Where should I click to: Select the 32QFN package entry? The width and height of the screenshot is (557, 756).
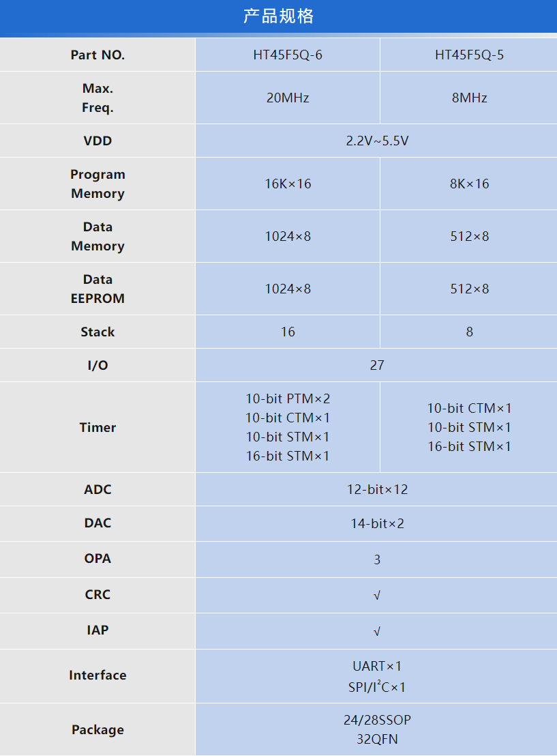(377, 739)
